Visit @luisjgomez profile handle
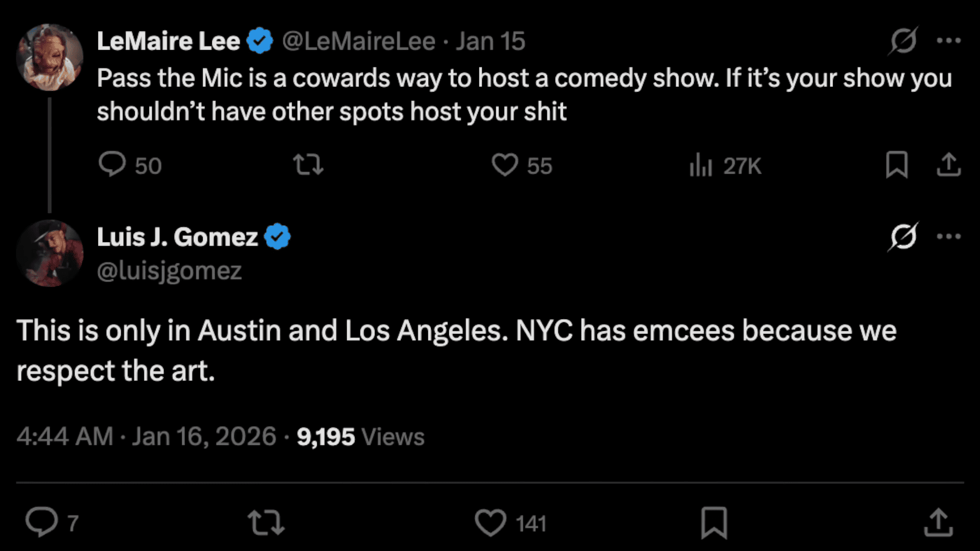 coord(169,271)
